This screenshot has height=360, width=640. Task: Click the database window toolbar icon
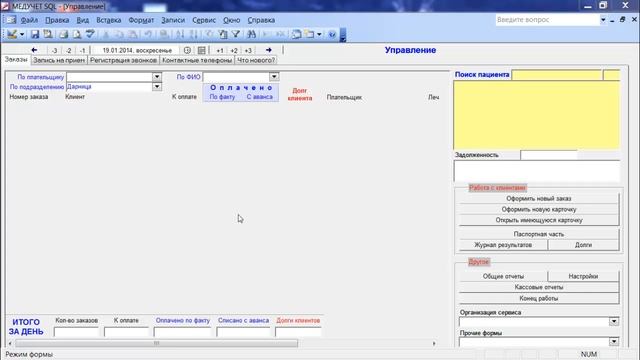[x=296, y=34]
